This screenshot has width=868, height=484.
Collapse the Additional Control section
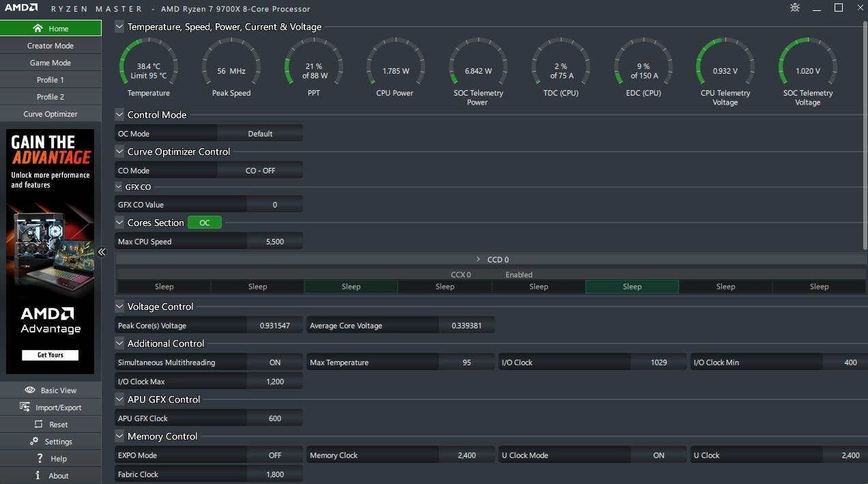pos(119,343)
